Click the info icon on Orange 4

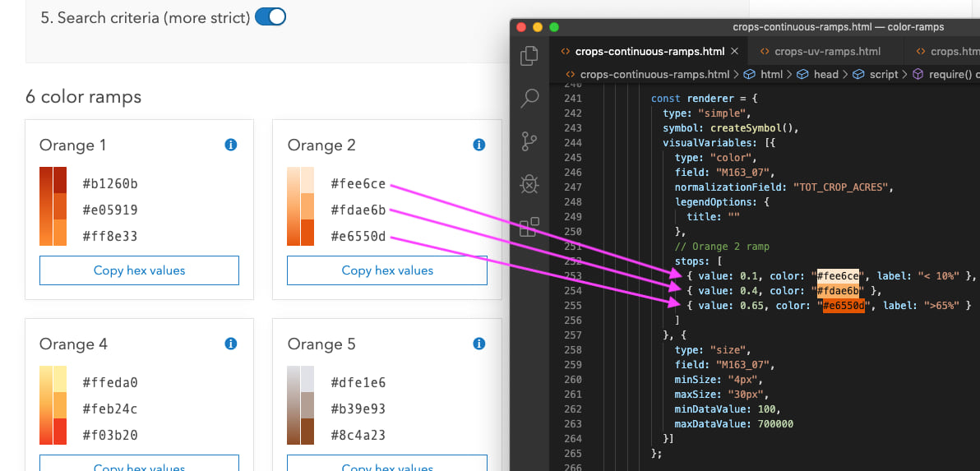[231, 344]
